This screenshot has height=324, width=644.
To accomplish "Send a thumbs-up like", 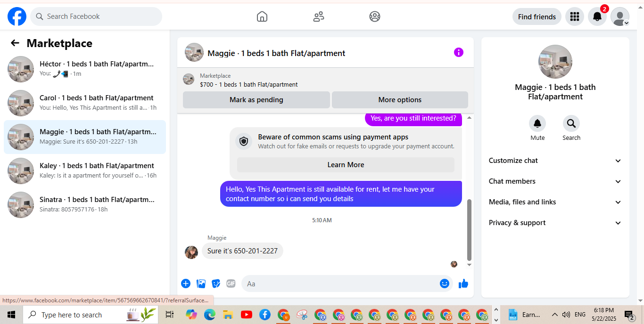I will click(x=463, y=283).
